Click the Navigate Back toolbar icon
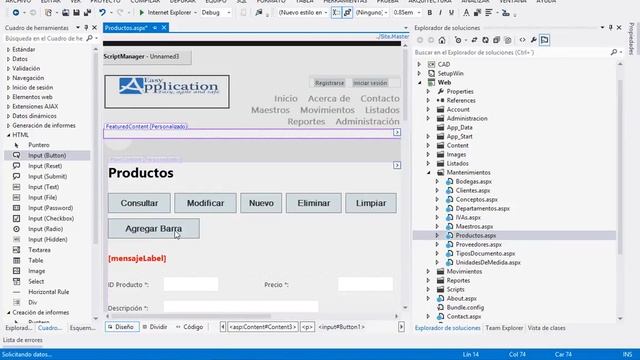640x360 pixels. click(16, 13)
